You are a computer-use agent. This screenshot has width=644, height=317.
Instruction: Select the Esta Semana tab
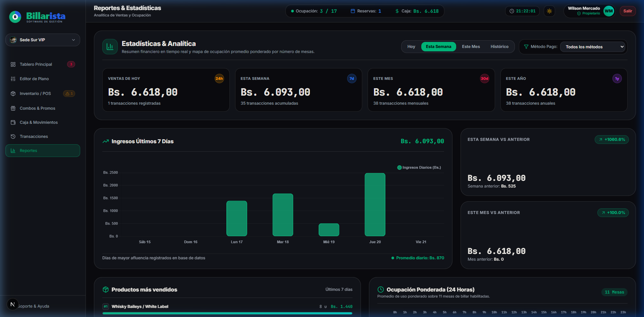(438, 47)
